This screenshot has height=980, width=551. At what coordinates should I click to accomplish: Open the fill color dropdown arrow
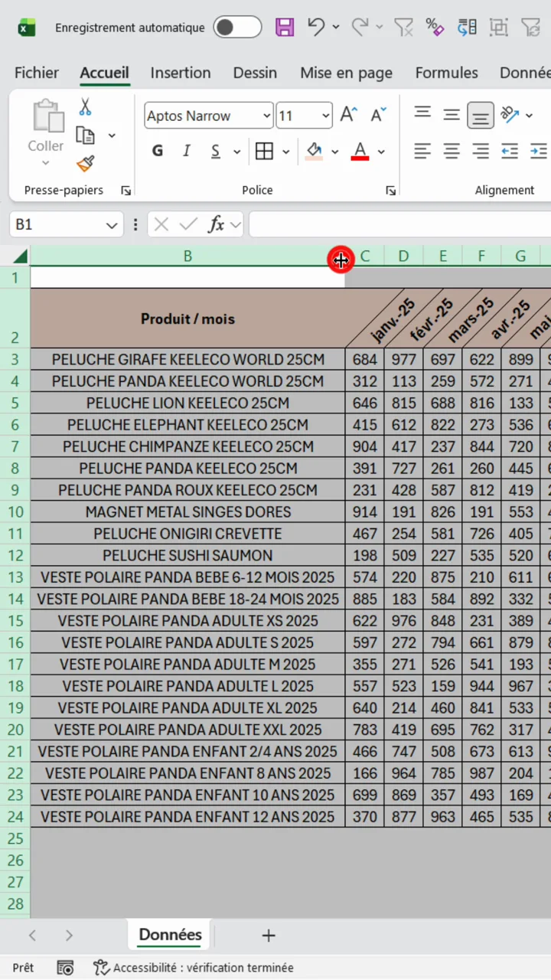(x=334, y=152)
